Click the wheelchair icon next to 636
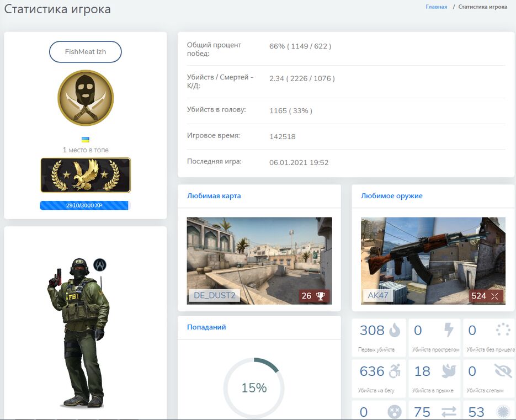 pos(395,371)
